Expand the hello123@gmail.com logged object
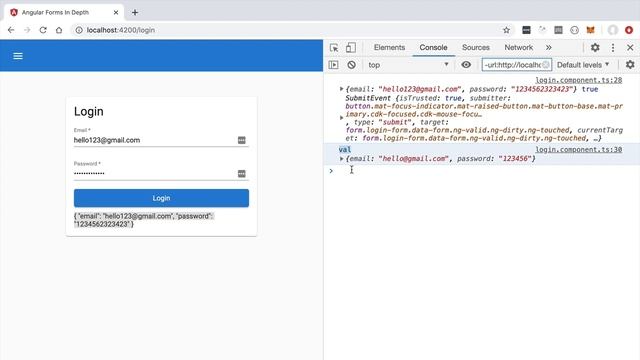The height and width of the screenshot is (360, 640). coord(342,89)
